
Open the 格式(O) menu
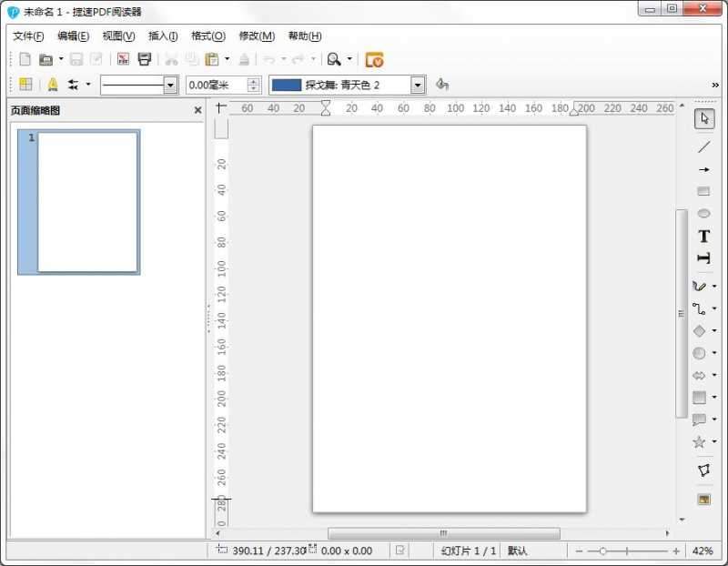click(x=208, y=36)
